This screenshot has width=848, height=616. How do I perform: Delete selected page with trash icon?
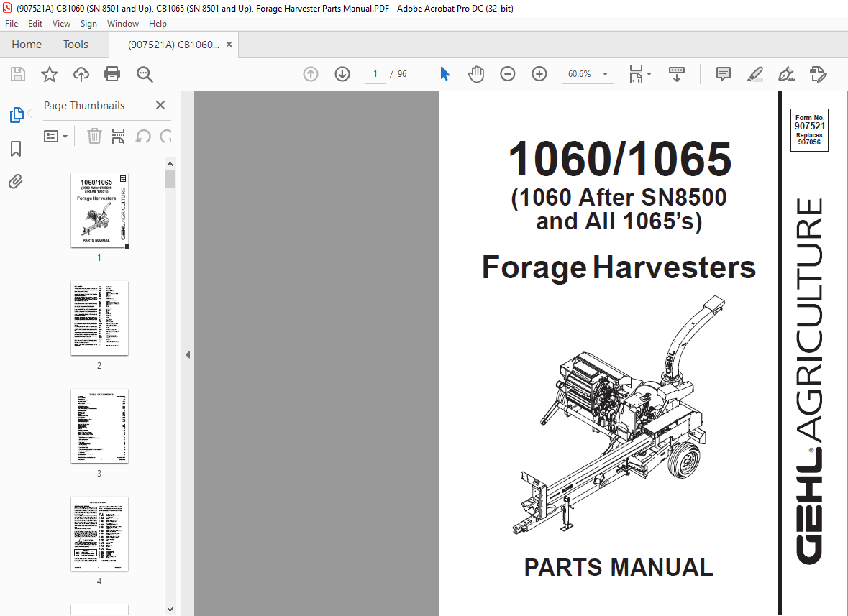(94, 136)
